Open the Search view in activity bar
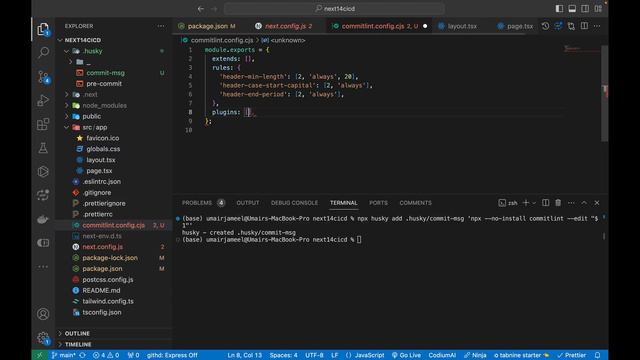 43,52
